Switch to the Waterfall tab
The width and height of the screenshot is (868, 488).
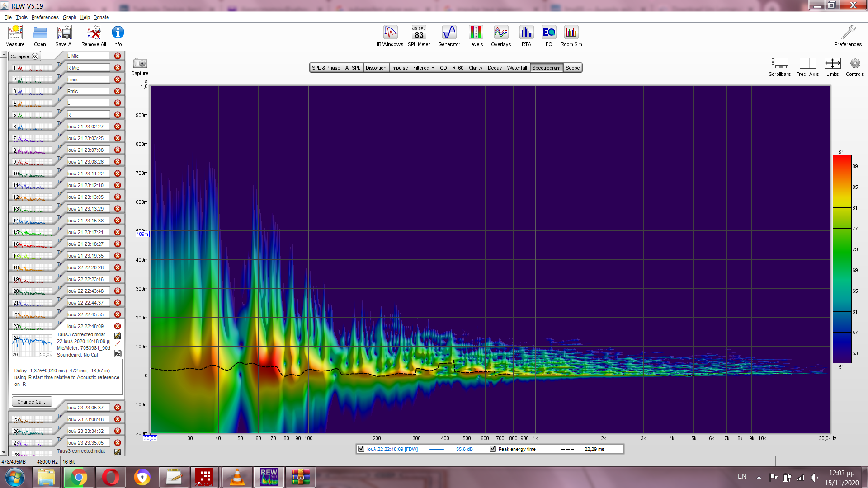click(x=517, y=68)
